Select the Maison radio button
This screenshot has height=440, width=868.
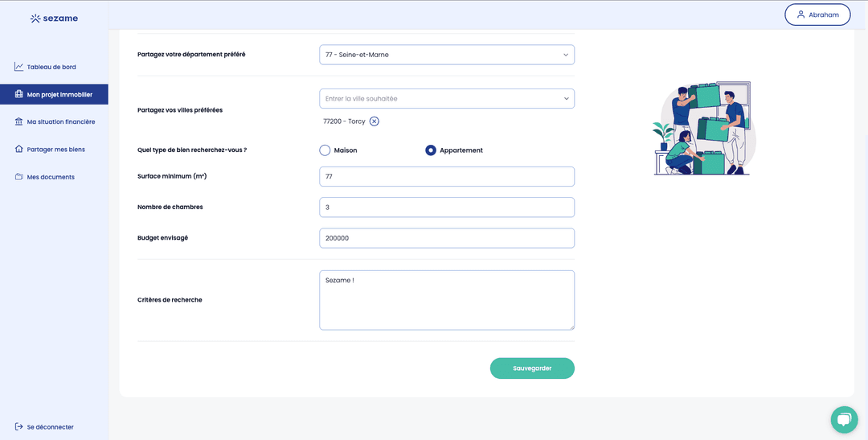tap(325, 150)
